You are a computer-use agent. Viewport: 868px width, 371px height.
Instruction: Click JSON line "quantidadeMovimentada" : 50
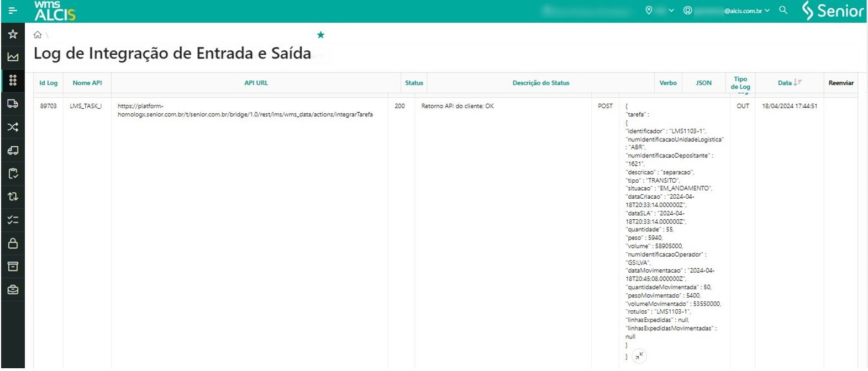point(669,287)
